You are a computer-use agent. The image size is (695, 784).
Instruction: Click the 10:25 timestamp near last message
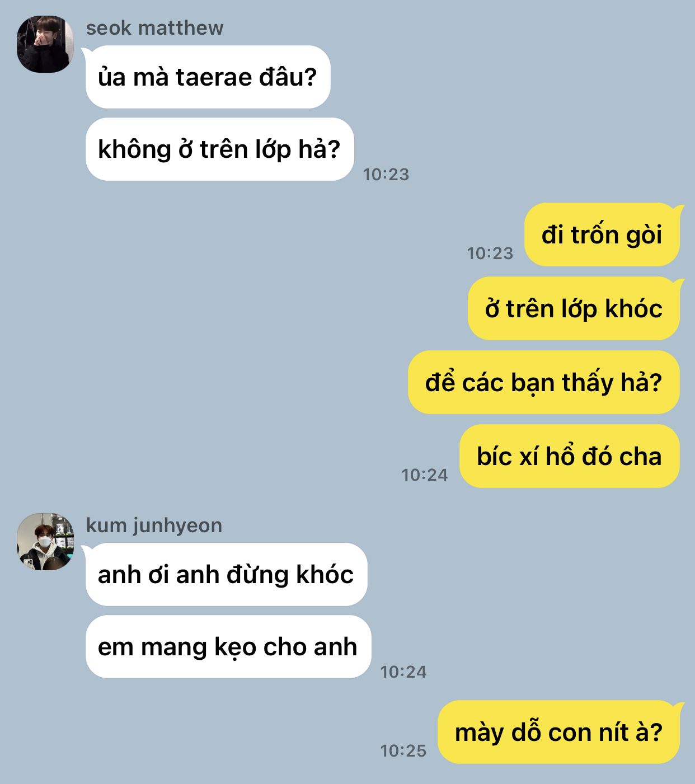click(x=403, y=751)
